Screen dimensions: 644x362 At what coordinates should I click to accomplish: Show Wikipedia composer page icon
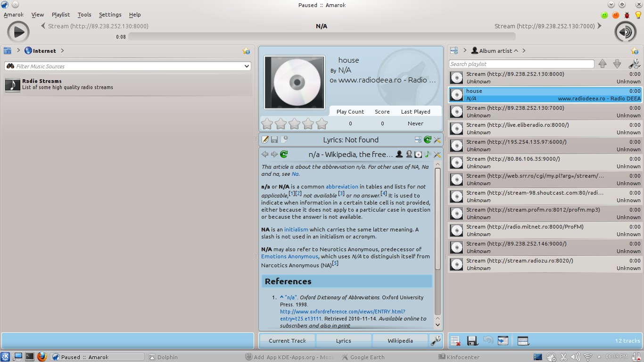point(409,154)
